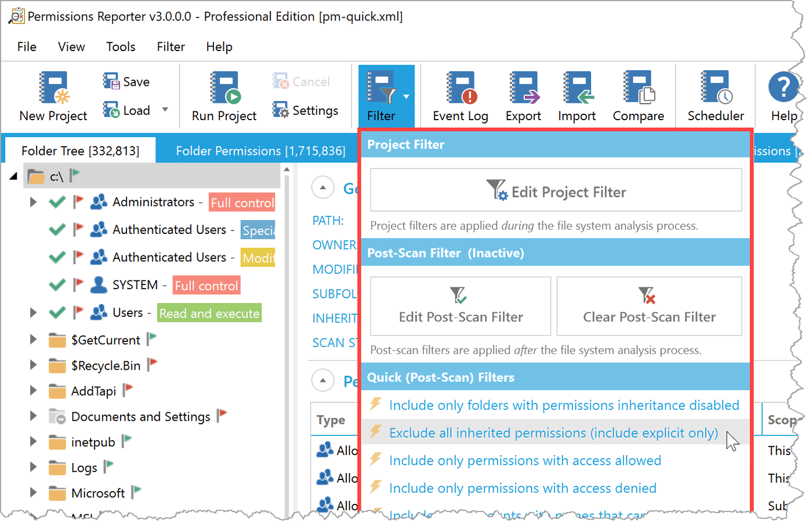Switch to Folder Tree tab
This screenshot has height=530, width=812.
click(81, 151)
